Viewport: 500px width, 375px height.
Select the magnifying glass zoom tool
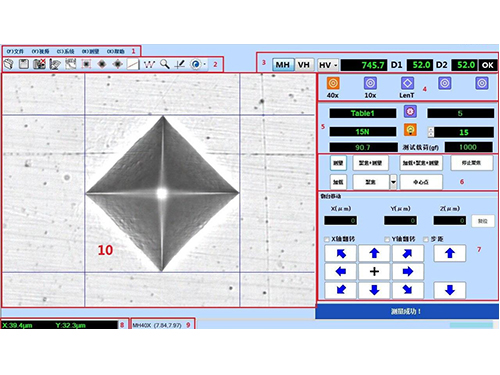(x=165, y=64)
